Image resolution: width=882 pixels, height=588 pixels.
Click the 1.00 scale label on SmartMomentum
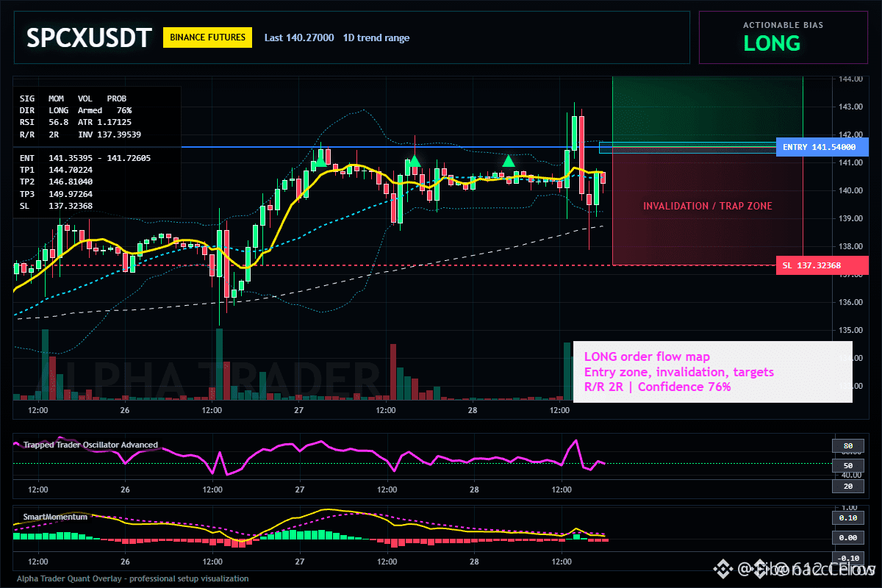pyautogui.click(x=849, y=508)
